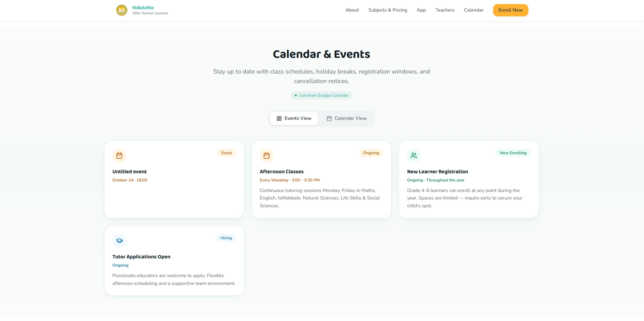Select the Tutor Applications Open title
Viewport: 644px width, 321px height.
pyautogui.click(x=141, y=257)
